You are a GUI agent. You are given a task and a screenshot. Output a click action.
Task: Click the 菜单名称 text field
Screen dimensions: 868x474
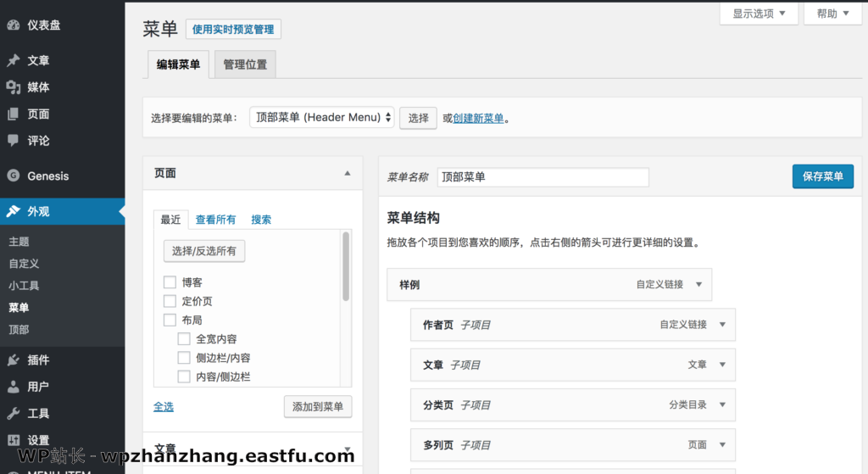pyautogui.click(x=542, y=177)
